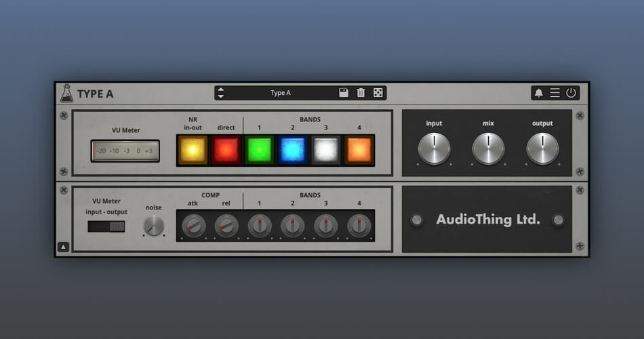Delete preset using the trash icon
This screenshot has height=339, width=644.
pos(361,93)
